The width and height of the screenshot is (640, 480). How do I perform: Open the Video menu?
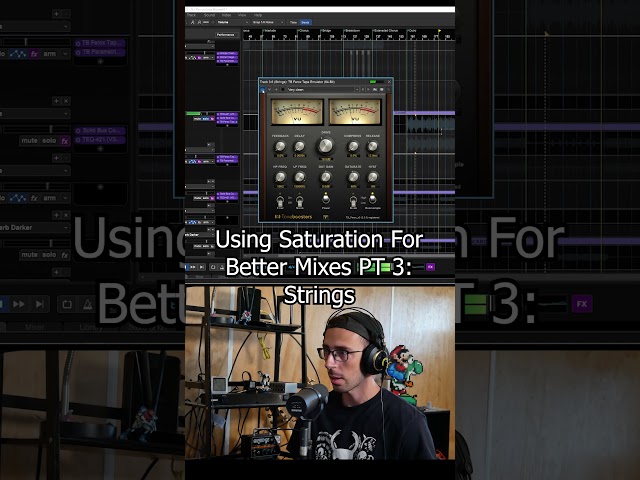(227, 15)
